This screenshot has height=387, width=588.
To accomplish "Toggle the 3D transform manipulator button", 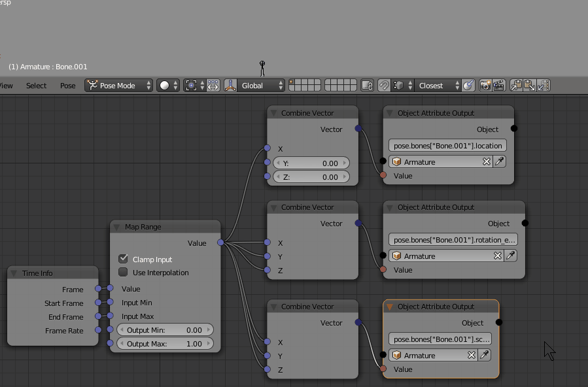I will pos(230,86).
